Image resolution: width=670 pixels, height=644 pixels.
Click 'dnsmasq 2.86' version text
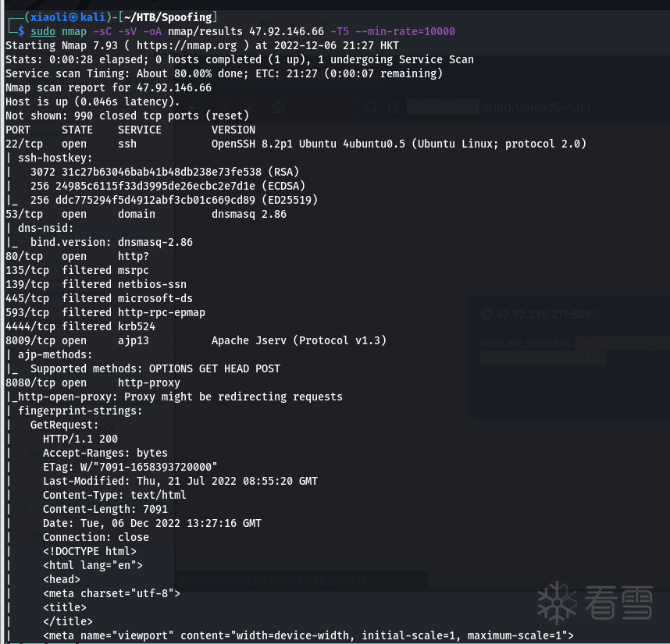[x=249, y=214]
